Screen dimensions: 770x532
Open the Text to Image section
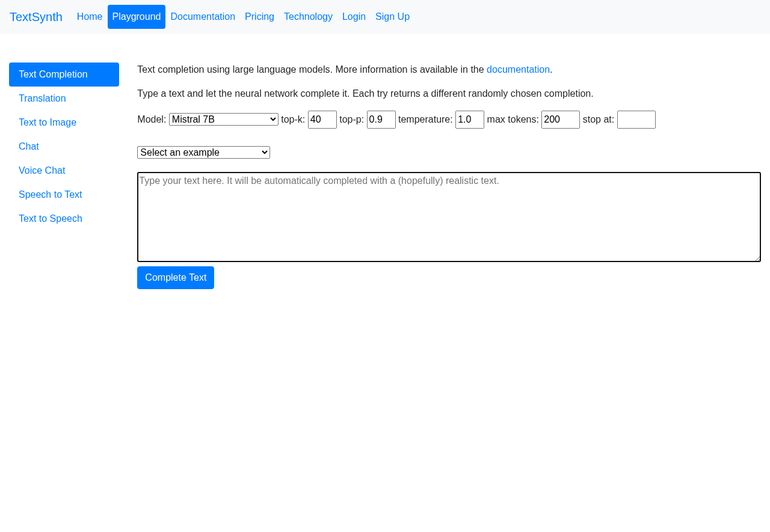pos(47,121)
